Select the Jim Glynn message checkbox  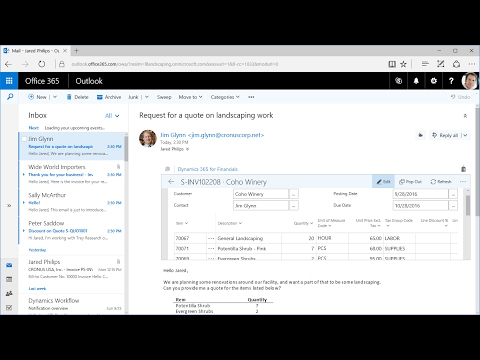[x=24, y=139]
